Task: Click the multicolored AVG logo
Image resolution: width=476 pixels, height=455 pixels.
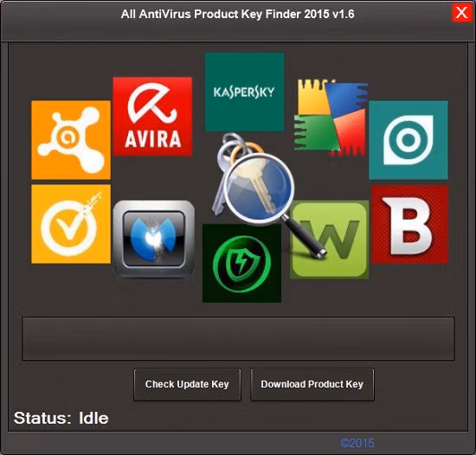Action: click(x=331, y=118)
